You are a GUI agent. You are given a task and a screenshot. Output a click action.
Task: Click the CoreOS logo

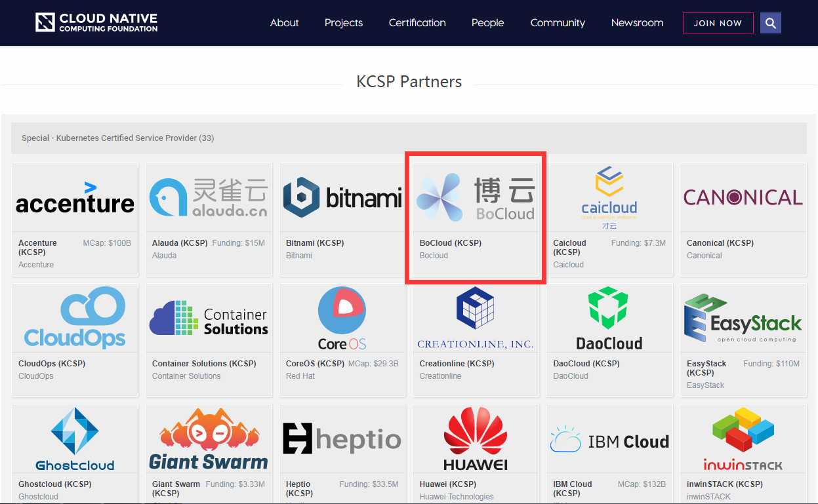coord(342,319)
